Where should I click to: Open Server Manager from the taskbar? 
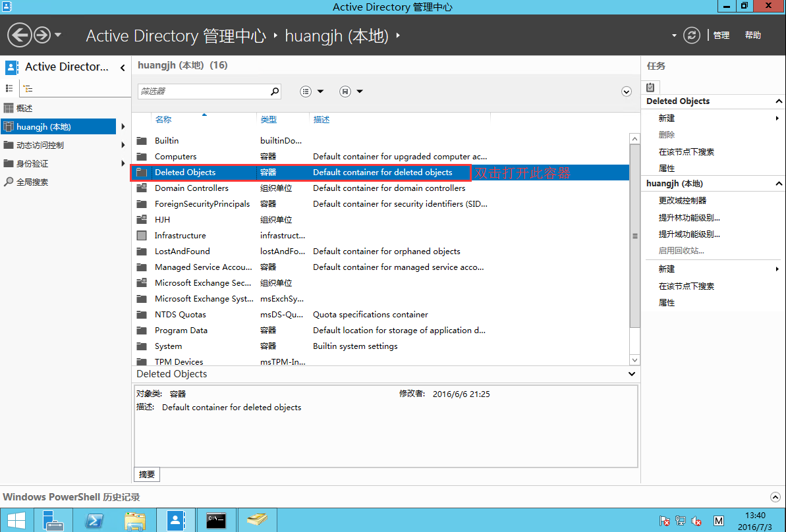[x=53, y=521]
